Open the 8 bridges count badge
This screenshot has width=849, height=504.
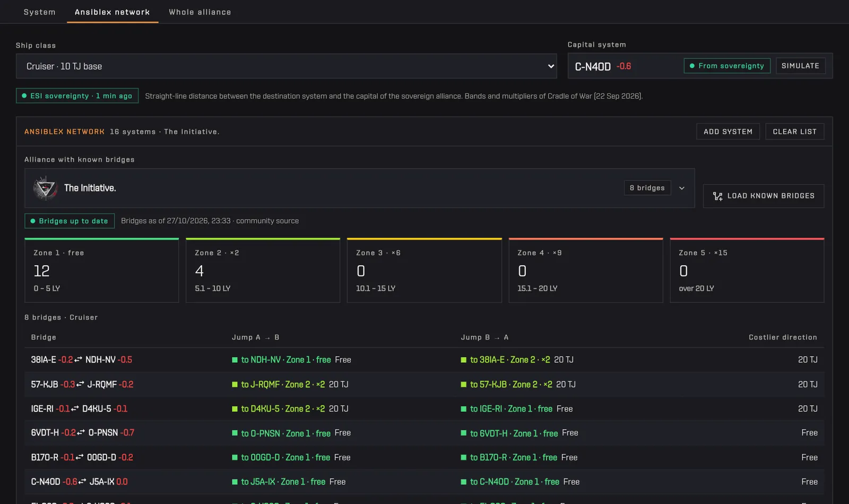coord(647,188)
